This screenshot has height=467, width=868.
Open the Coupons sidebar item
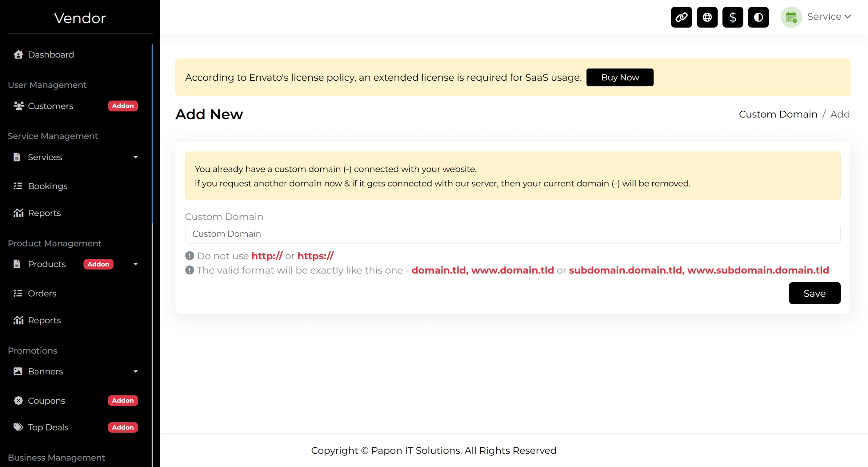point(47,401)
